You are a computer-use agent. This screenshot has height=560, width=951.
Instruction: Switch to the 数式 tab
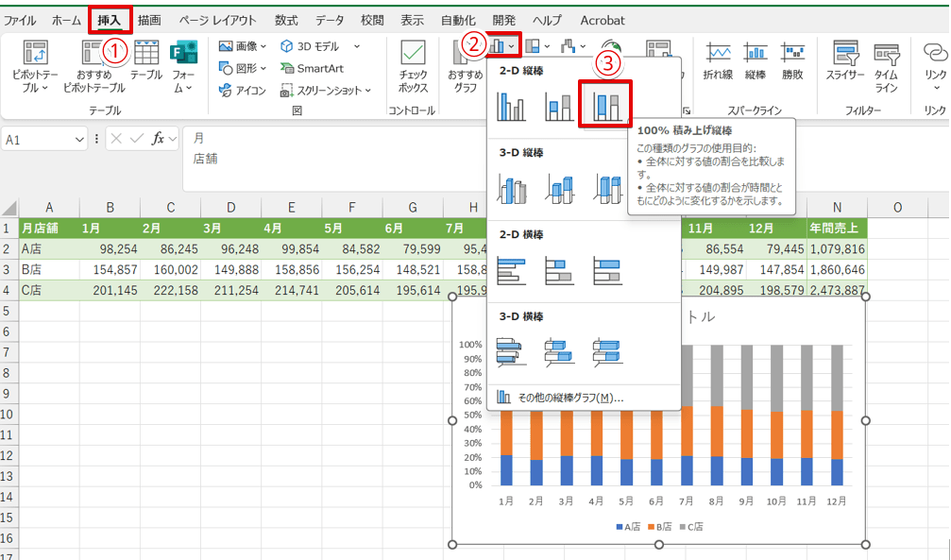285,20
